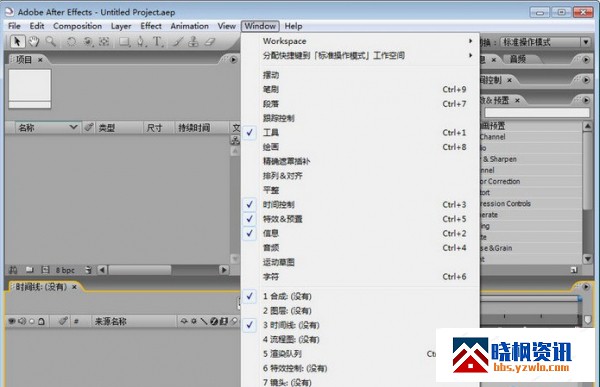Select the Hand tool

point(34,41)
